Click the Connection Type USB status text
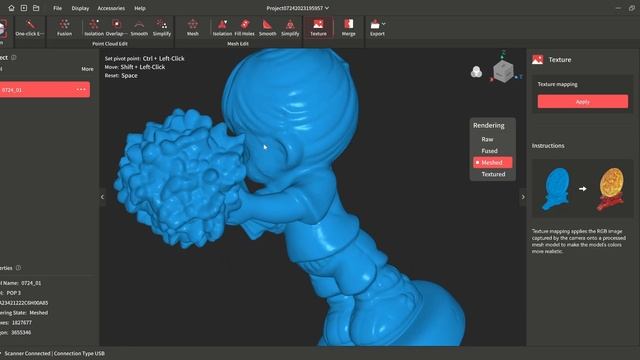This screenshot has width=640, height=360. click(x=79, y=353)
